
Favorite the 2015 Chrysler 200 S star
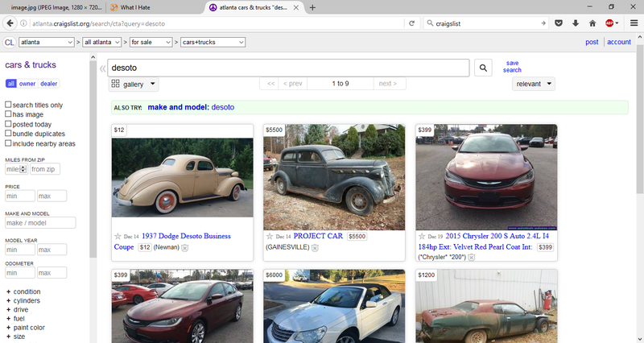tap(421, 236)
